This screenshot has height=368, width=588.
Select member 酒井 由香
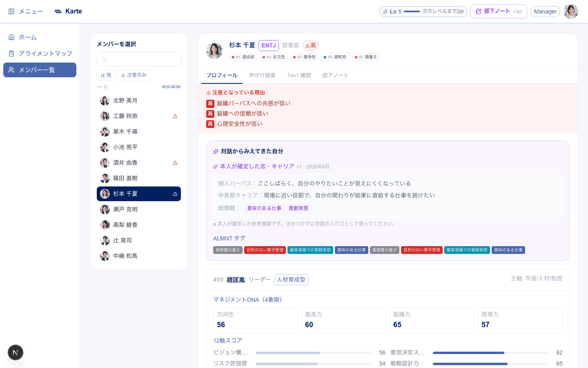pyautogui.click(x=139, y=163)
